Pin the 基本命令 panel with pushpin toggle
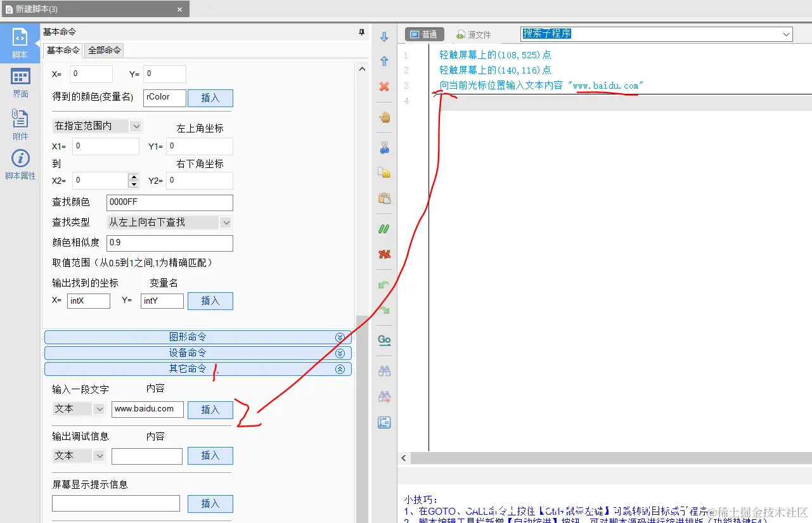 click(361, 32)
